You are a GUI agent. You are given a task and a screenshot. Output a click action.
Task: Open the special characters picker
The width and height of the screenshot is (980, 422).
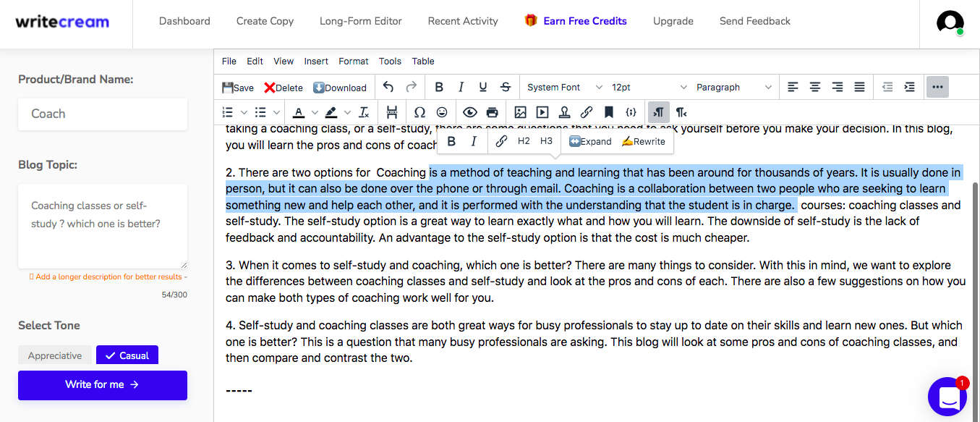[x=419, y=112]
